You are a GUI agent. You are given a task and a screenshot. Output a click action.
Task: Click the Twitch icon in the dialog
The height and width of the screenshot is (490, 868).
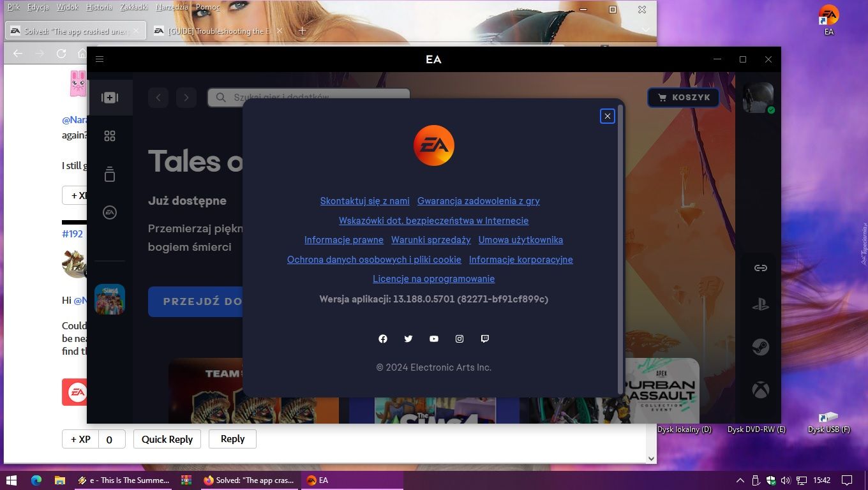(x=485, y=339)
